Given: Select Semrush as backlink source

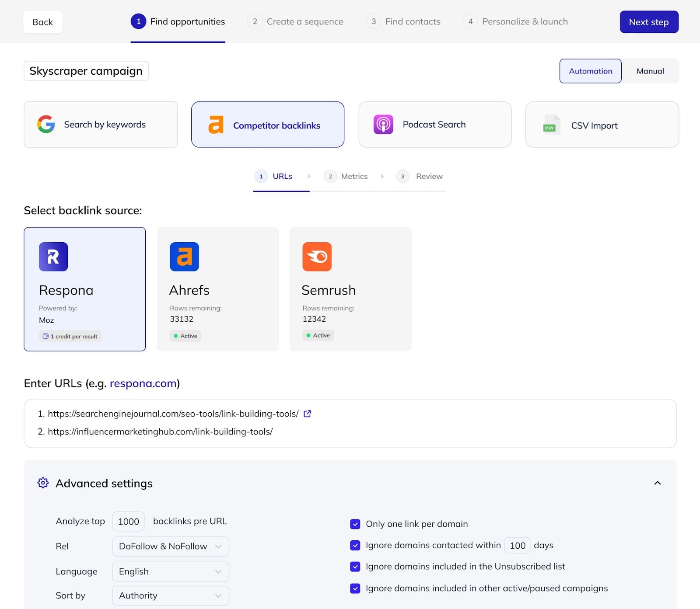Looking at the screenshot, I should [350, 289].
